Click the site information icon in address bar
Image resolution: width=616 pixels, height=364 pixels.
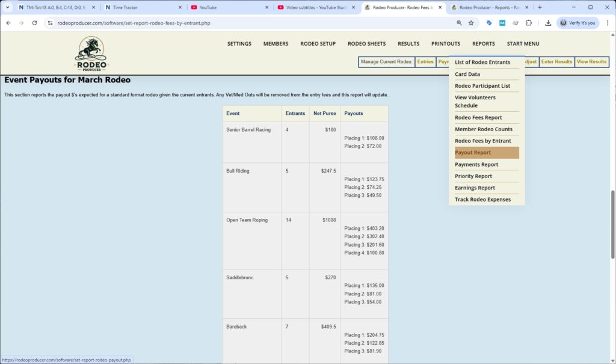point(51,22)
